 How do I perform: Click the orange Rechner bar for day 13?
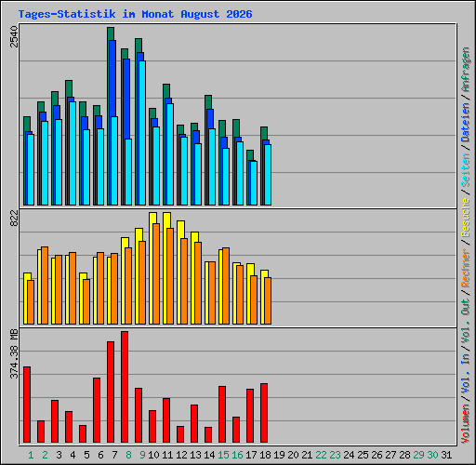tap(198, 283)
